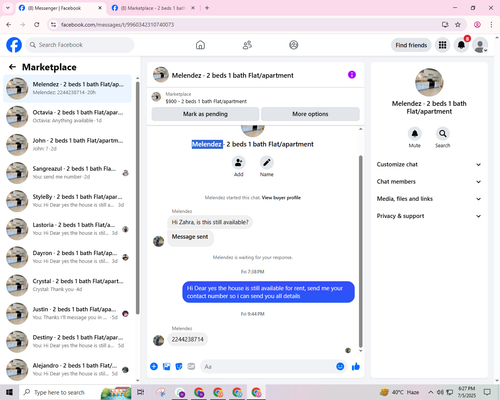Click the Name edit pencil icon
The height and width of the screenshot is (400, 500).
[267, 163]
